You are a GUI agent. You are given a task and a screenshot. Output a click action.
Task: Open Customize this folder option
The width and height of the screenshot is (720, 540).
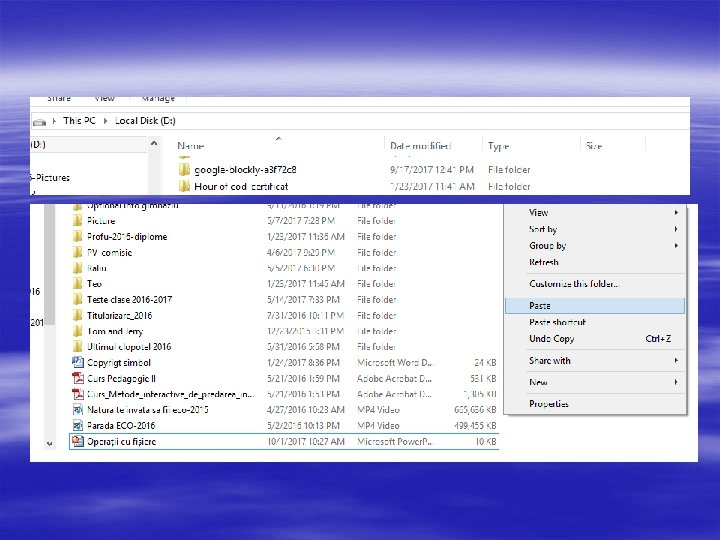click(x=595, y=284)
